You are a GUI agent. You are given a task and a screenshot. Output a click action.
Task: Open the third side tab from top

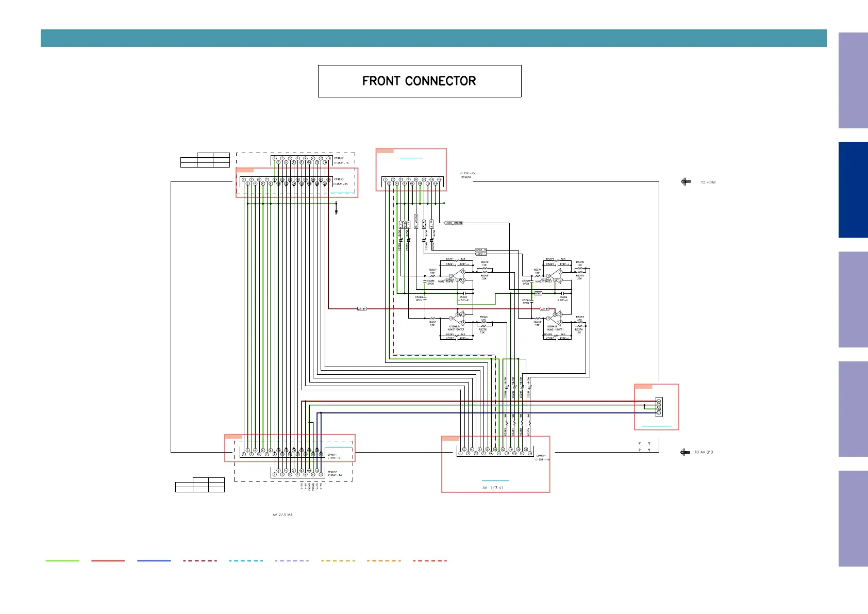[853, 300]
